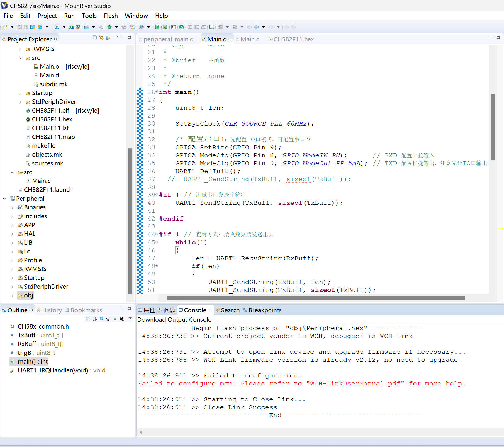
Task: Toggle Hide Fields filter in Outline
Action: coord(101,319)
